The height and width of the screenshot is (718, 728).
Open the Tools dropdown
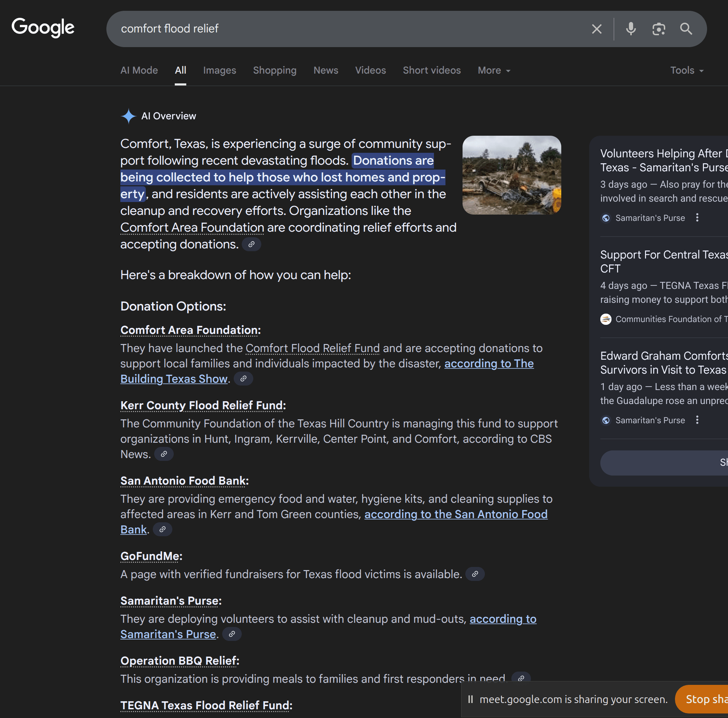686,70
